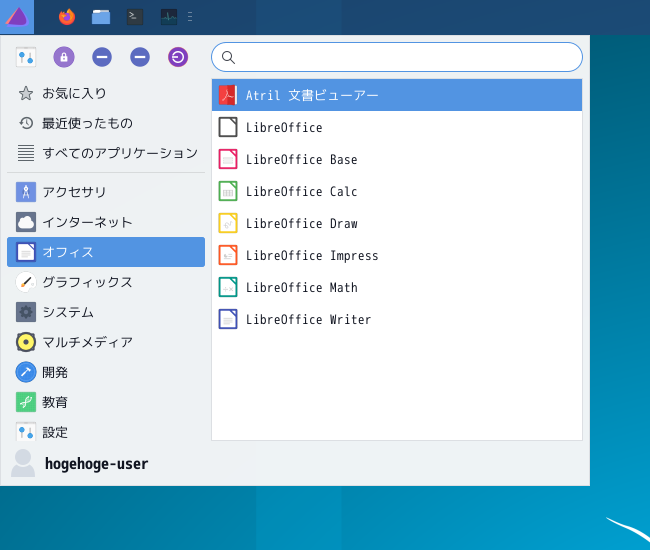Screen dimensions: 650x550
Task: Open the お気に入り favorites section
Action: click(106, 93)
